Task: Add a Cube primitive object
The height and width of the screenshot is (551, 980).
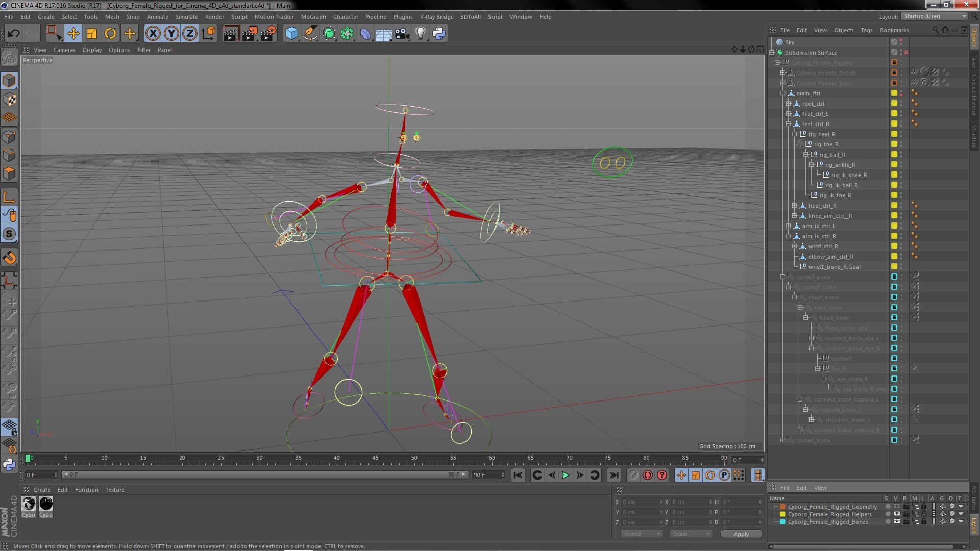Action: pyautogui.click(x=291, y=34)
